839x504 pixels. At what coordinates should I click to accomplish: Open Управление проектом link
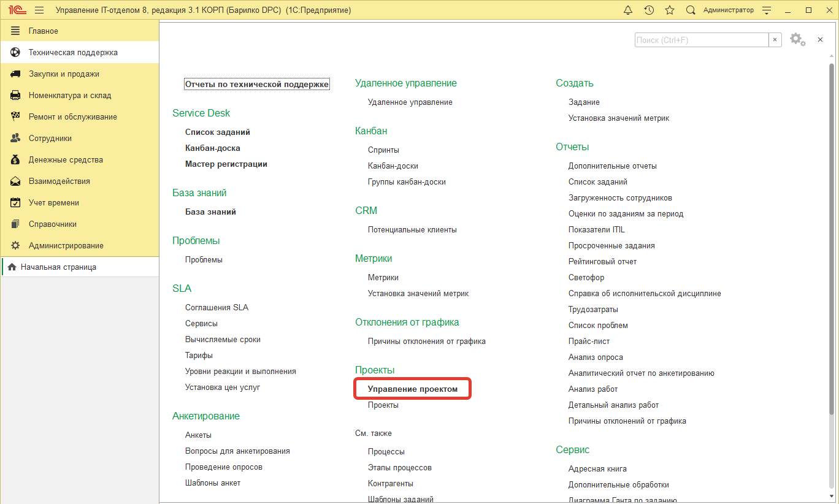(412, 389)
